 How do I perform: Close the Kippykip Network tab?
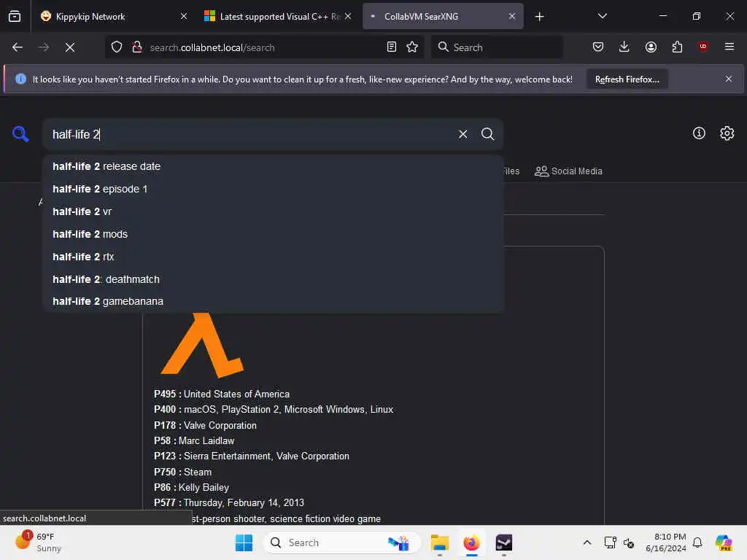(x=184, y=16)
